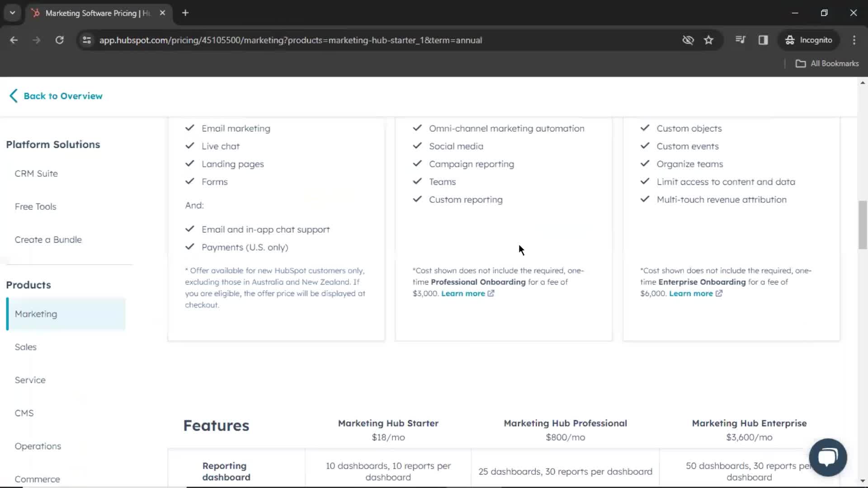Click the back arrow navigation icon
The image size is (868, 488).
[x=13, y=96]
